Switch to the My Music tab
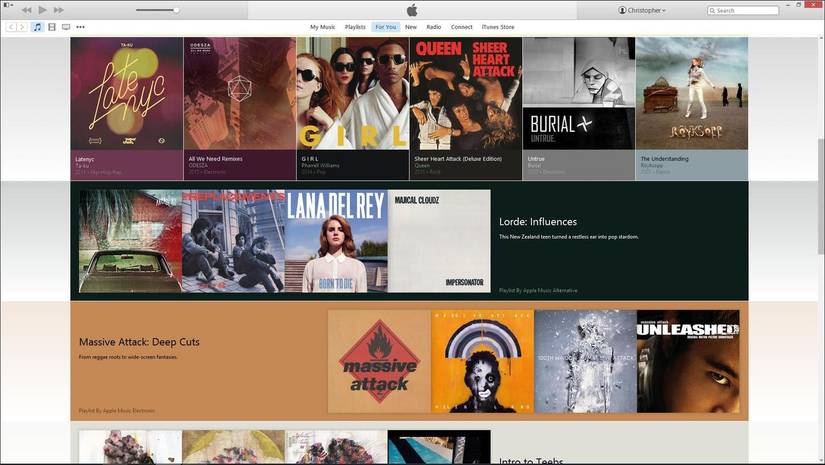Screen dimensions: 825x465 tap(323, 27)
